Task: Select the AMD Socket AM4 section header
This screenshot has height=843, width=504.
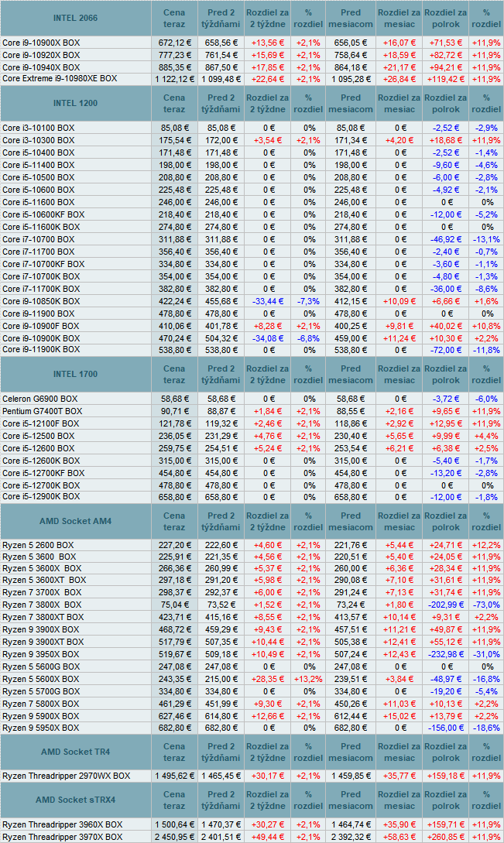Action: click(75, 521)
